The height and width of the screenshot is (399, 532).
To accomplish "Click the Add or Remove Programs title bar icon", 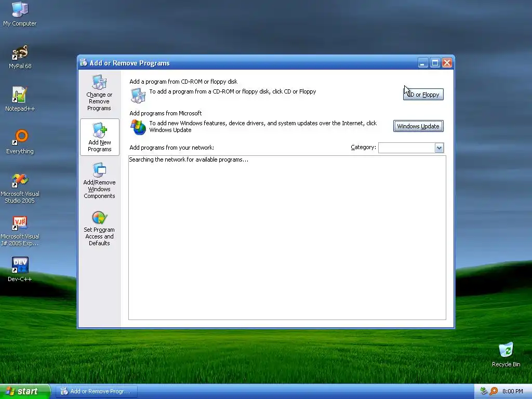I will pos(84,63).
